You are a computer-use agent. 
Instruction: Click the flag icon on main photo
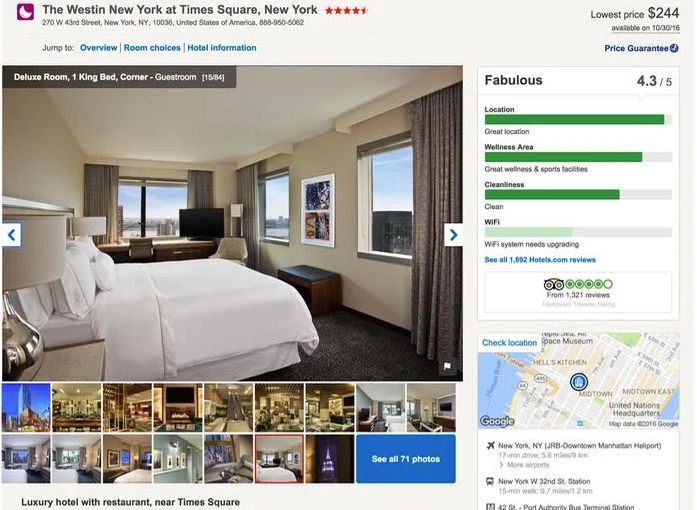[x=447, y=366]
